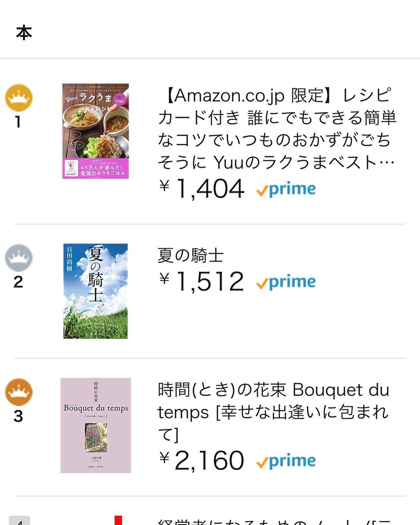Open the 夏の騎士 title link
420x525 pixels.
click(x=191, y=255)
